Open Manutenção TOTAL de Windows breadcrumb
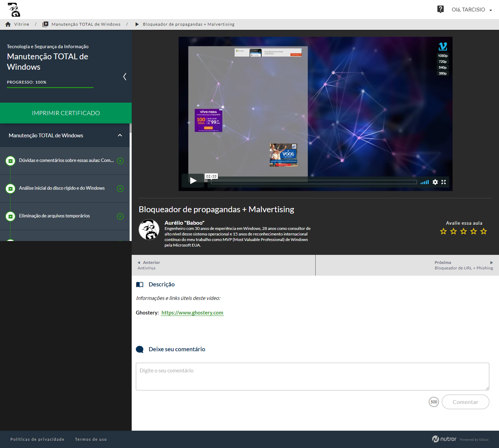This screenshot has height=448, width=499. [86, 24]
